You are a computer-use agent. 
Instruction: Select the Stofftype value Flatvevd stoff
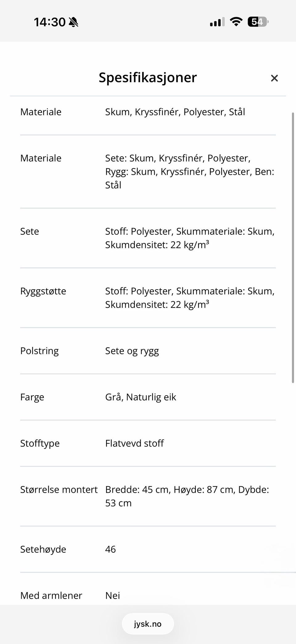click(134, 443)
